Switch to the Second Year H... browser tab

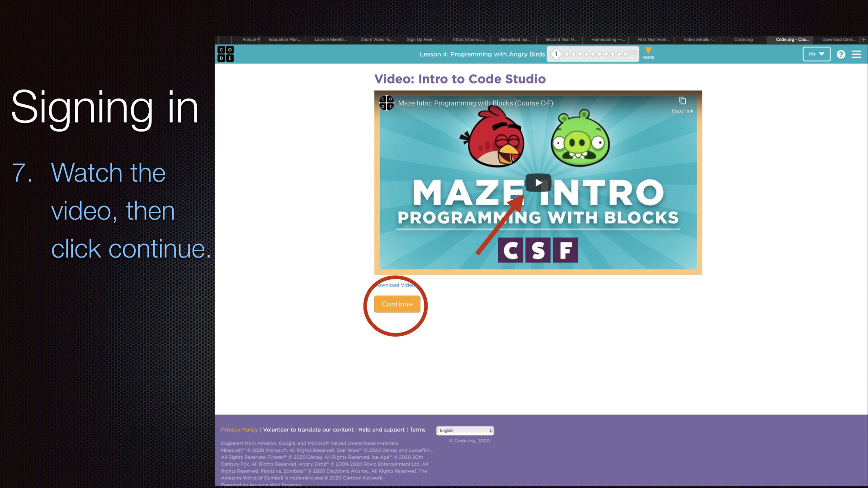561,40
